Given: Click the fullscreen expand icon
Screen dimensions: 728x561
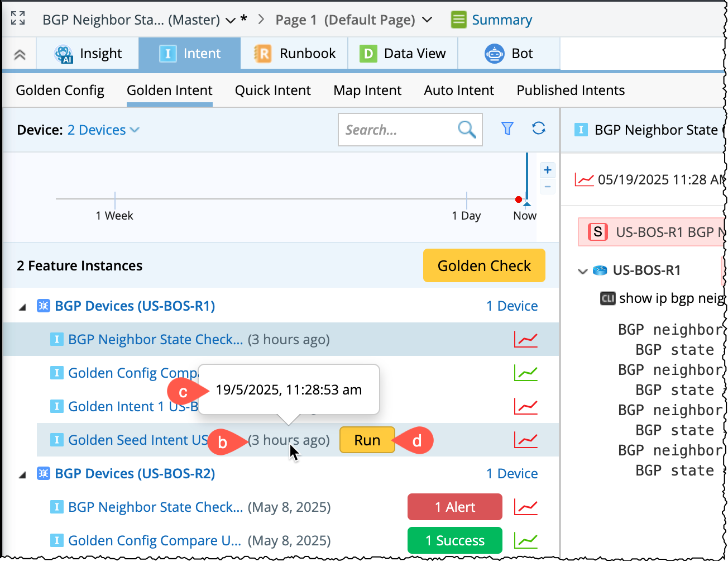Looking at the screenshot, I should [18, 18].
